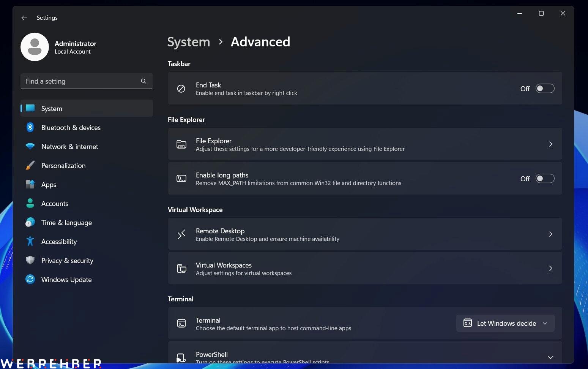Image resolution: width=588 pixels, height=369 pixels.
Task: Open Accessibility settings
Action: tap(87, 241)
